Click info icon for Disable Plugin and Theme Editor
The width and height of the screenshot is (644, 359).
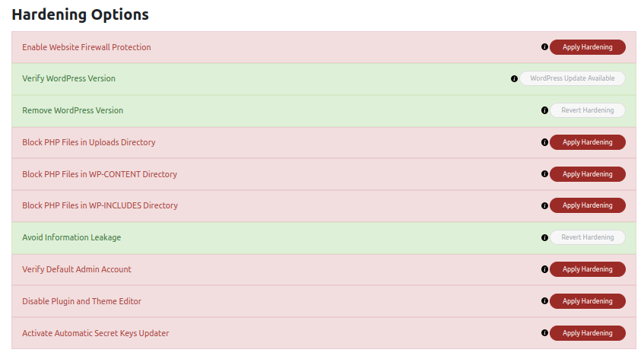[x=544, y=301]
